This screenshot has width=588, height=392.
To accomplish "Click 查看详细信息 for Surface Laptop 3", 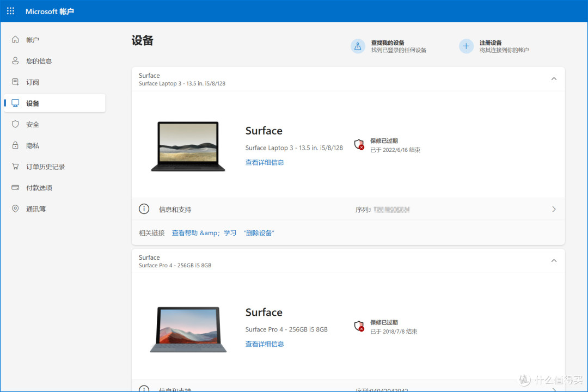I will tap(265, 162).
